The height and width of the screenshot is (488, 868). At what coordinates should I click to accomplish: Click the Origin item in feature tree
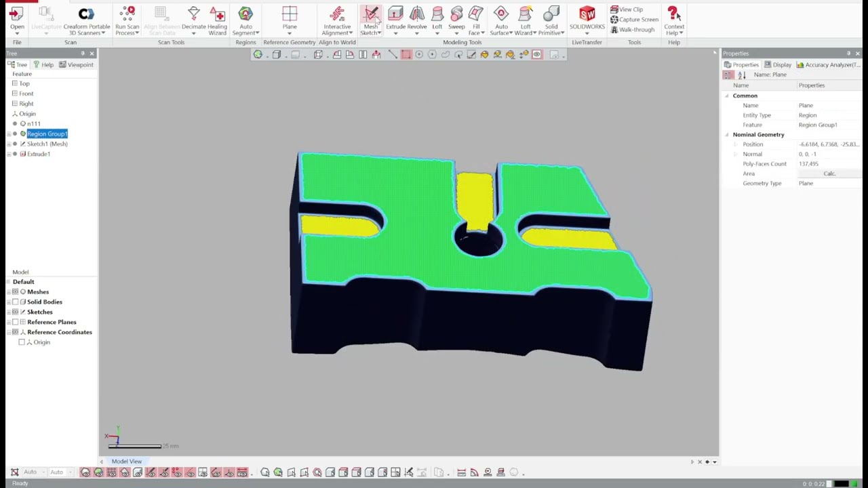[x=27, y=114]
